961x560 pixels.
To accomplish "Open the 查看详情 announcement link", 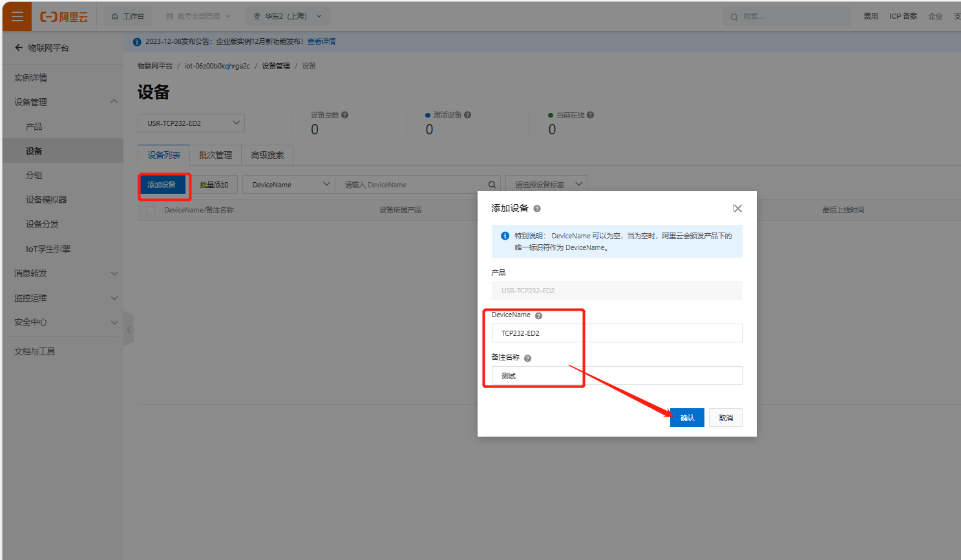I will pyautogui.click(x=321, y=42).
